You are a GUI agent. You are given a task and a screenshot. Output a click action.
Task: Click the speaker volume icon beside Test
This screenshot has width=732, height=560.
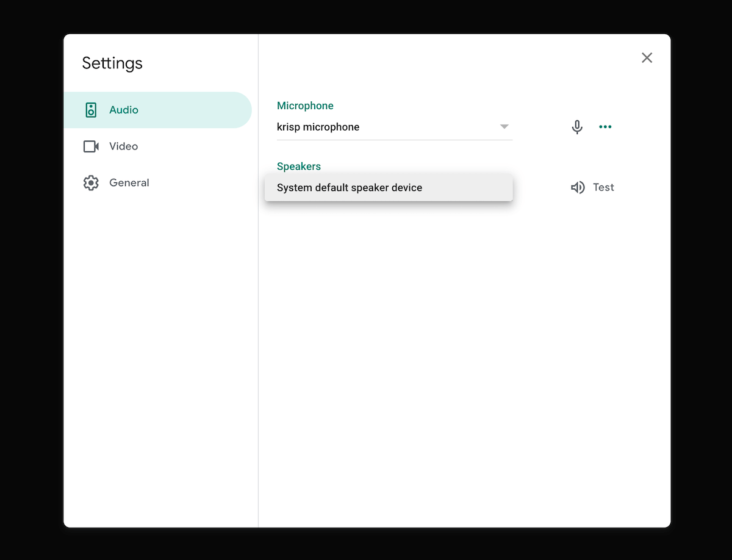click(x=577, y=187)
